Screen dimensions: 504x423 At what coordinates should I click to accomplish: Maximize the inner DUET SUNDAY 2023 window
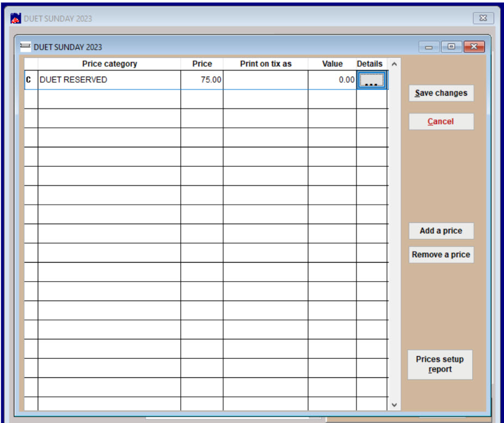[x=451, y=47]
